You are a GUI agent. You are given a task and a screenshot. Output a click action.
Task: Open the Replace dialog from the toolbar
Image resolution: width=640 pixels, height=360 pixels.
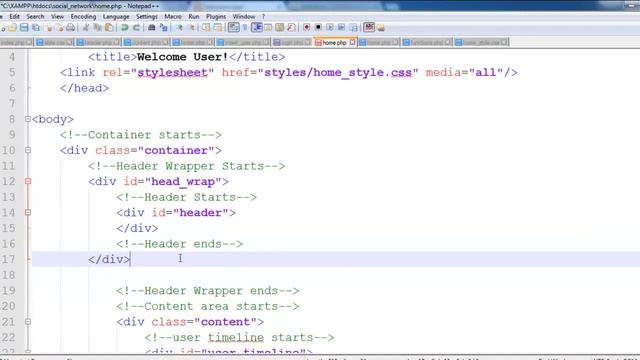tap(164, 27)
